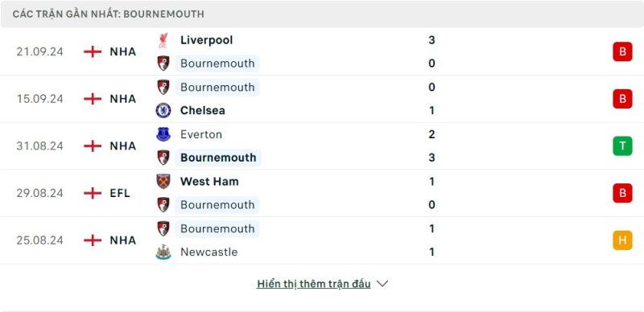Click England flag icon on 21.09.24 row
This screenshot has height=312, width=644.
click(93, 51)
